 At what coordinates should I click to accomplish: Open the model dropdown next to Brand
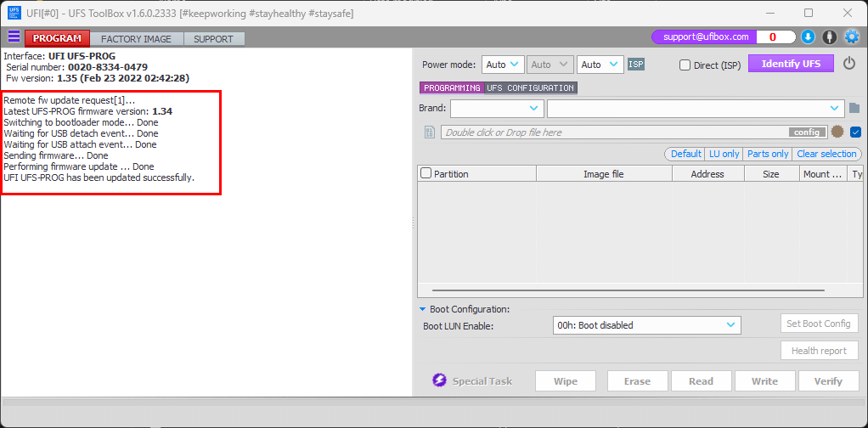coord(696,108)
